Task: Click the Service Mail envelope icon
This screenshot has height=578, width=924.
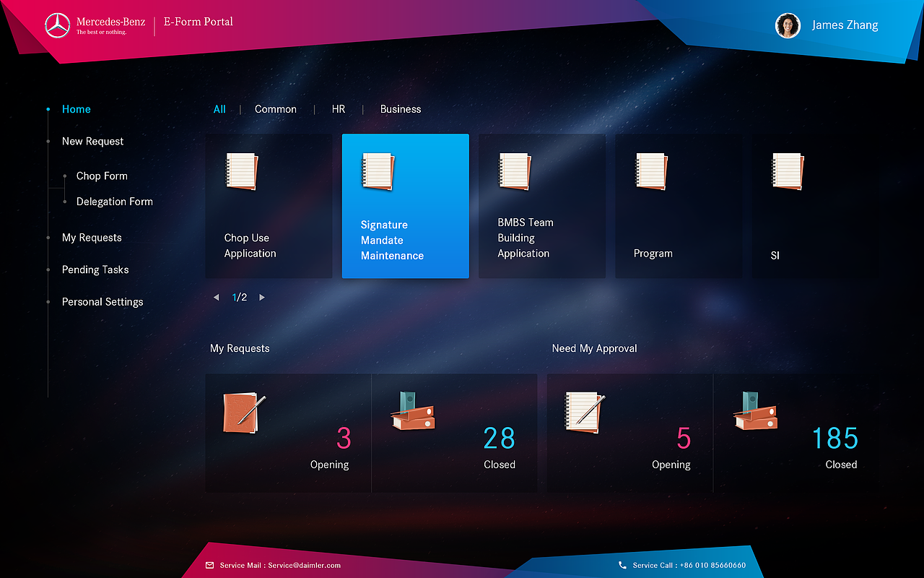Action: pyautogui.click(x=210, y=565)
